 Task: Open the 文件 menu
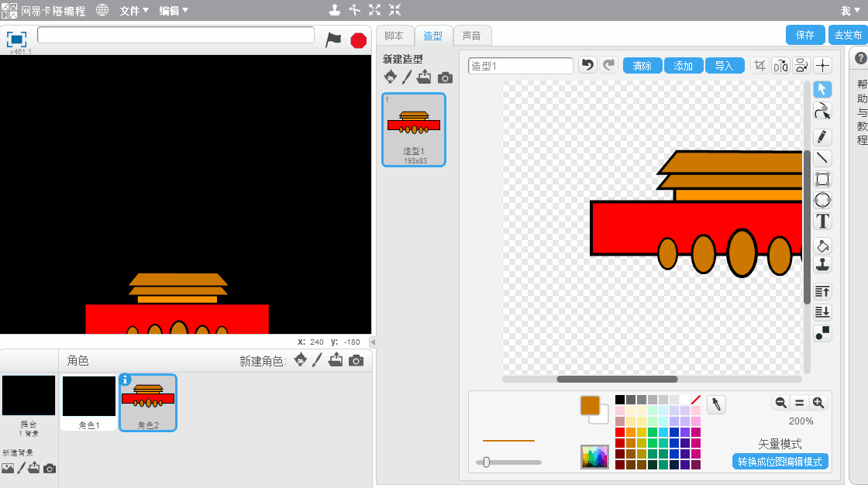click(135, 11)
